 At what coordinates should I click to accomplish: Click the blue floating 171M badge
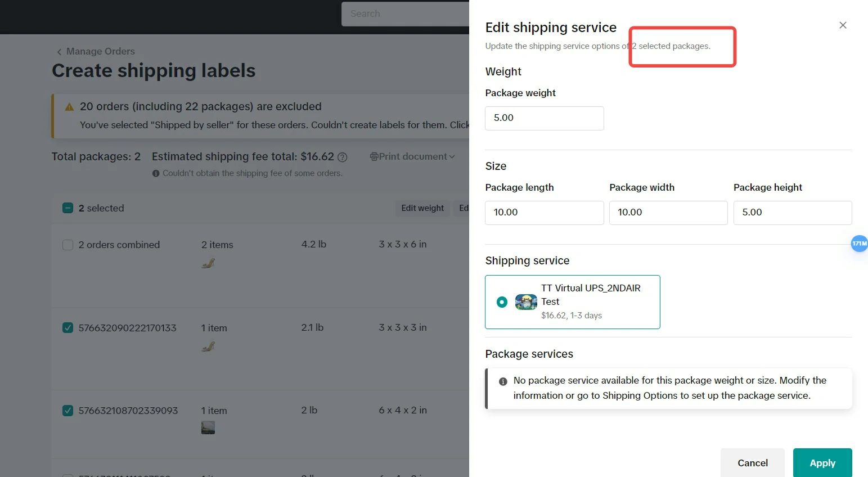tap(859, 243)
